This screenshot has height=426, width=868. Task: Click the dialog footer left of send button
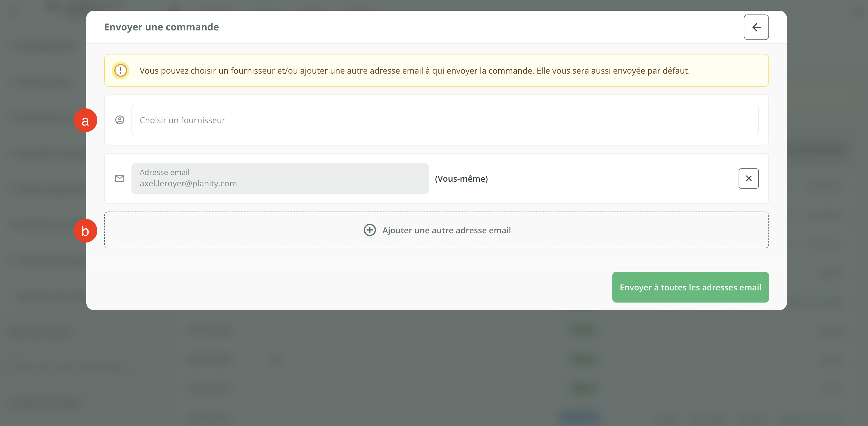click(x=337, y=287)
